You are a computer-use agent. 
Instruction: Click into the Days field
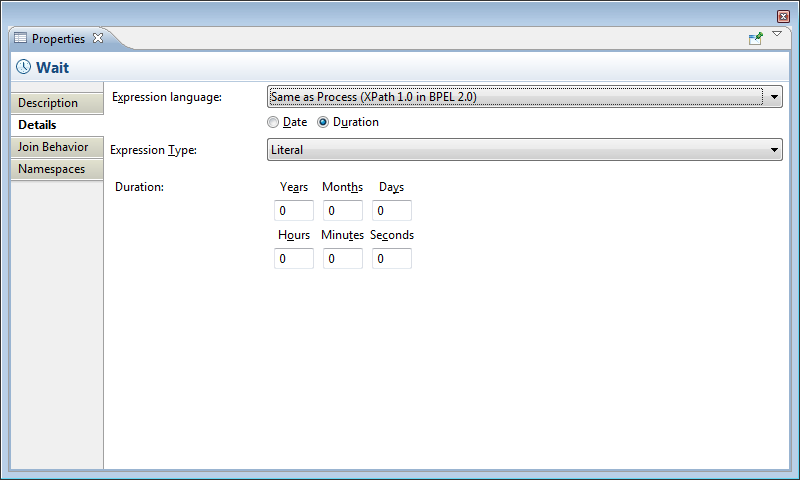click(392, 211)
